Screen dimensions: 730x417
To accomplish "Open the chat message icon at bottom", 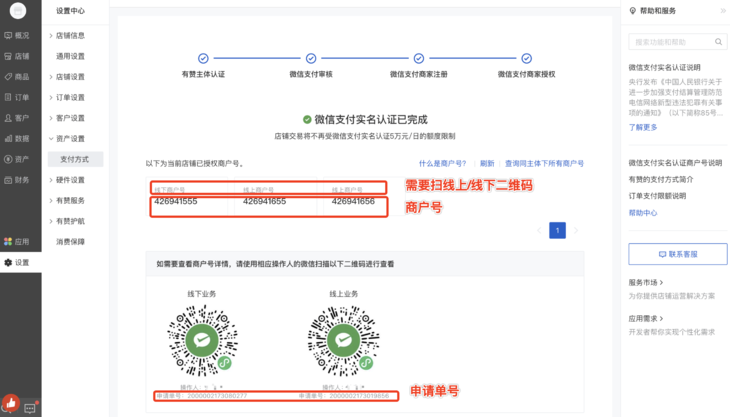I will [30, 409].
